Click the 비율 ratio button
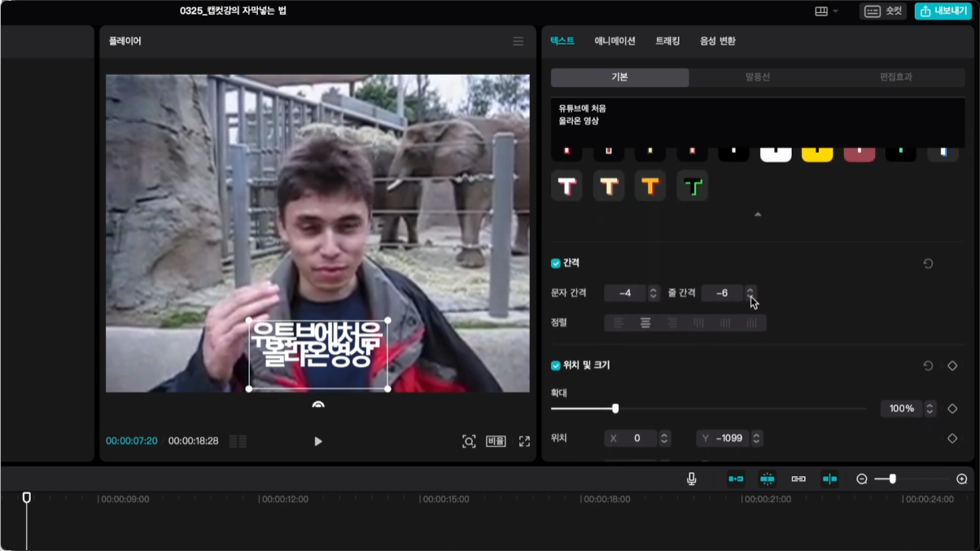This screenshot has width=980, height=551. (496, 441)
